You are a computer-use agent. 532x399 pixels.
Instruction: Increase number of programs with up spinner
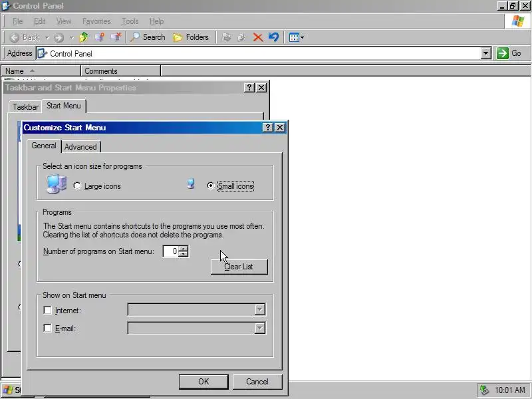point(184,249)
